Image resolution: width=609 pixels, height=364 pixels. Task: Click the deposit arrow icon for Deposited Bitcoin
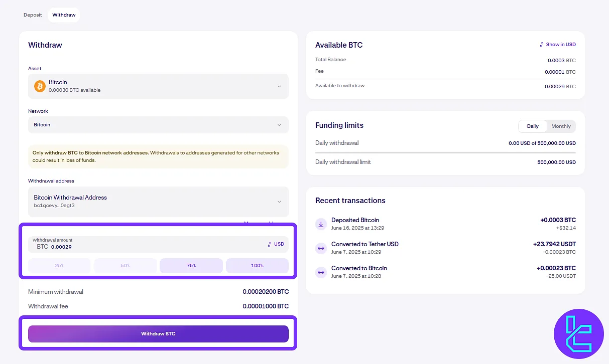click(x=321, y=224)
